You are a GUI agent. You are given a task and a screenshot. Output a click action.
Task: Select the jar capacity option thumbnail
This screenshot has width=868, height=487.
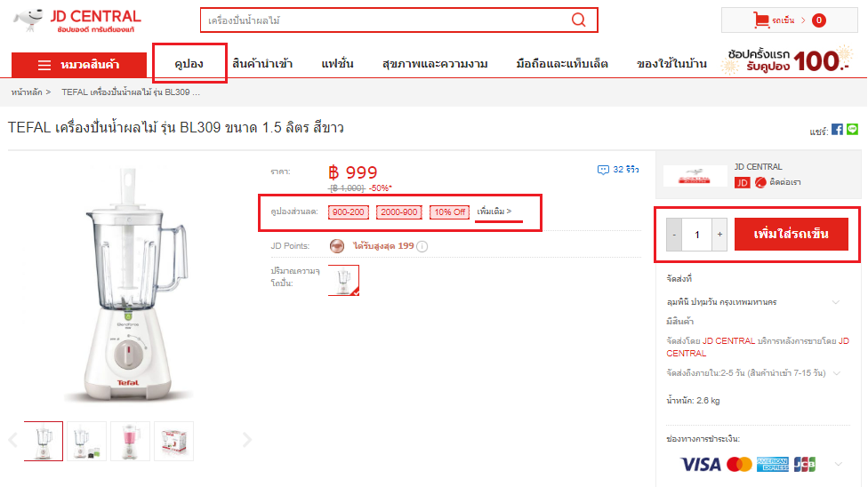point(344,280)
